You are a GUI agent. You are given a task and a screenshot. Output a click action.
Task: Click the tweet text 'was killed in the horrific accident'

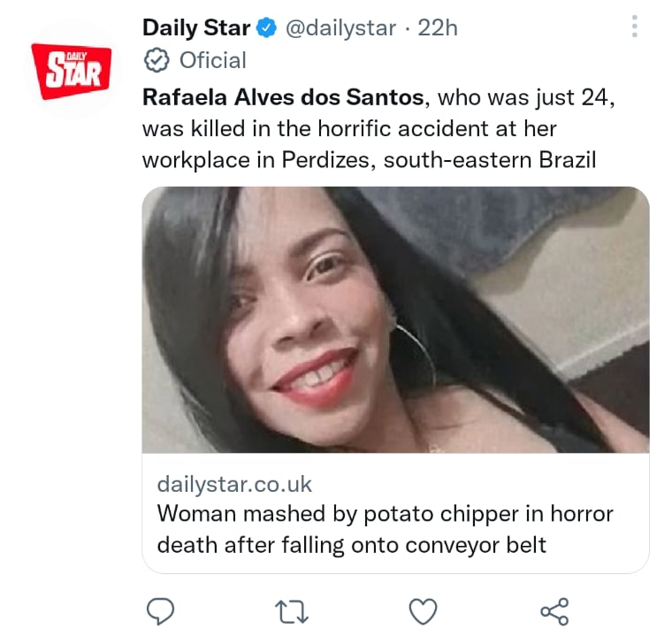click(x=316, y=128)
